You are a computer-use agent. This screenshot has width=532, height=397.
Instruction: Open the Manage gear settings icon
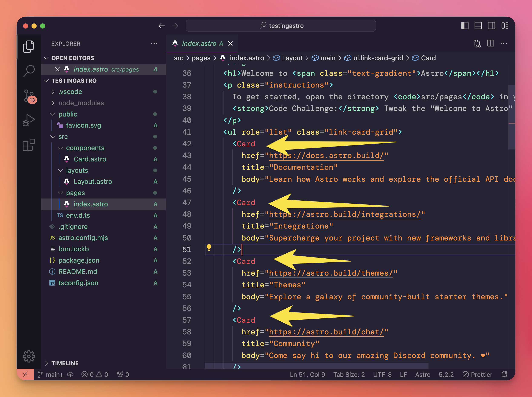29,356
